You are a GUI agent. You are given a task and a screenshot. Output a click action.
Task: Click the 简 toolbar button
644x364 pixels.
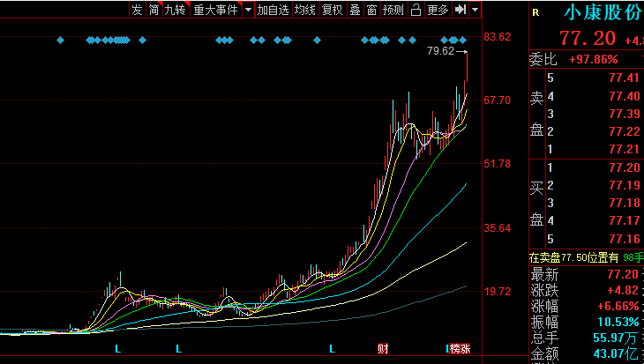pos(154,10)
